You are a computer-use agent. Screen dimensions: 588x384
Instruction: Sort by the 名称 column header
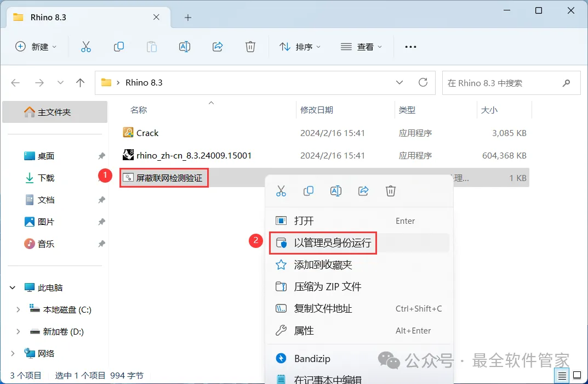[139, 110]
